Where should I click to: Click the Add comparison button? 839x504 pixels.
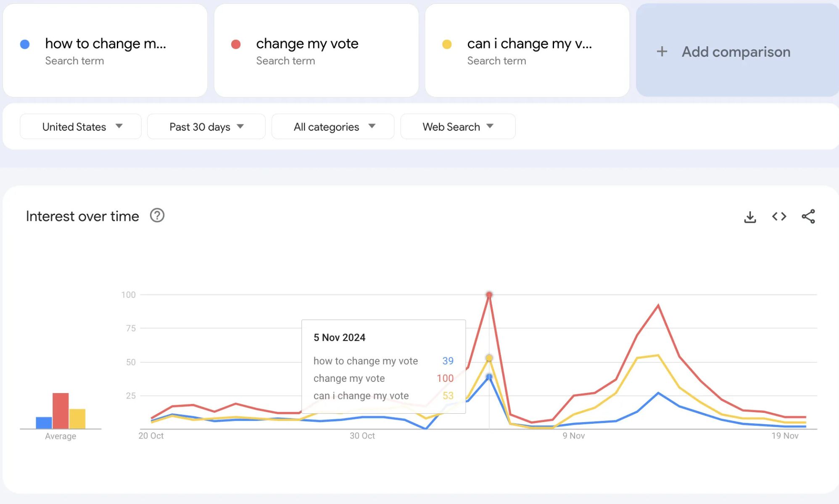[x=737, y=52]
